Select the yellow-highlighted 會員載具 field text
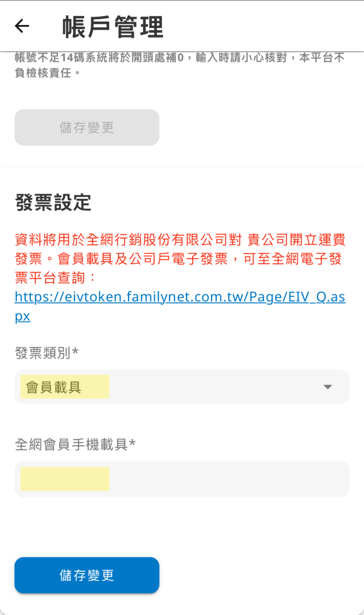 point(64,387)
